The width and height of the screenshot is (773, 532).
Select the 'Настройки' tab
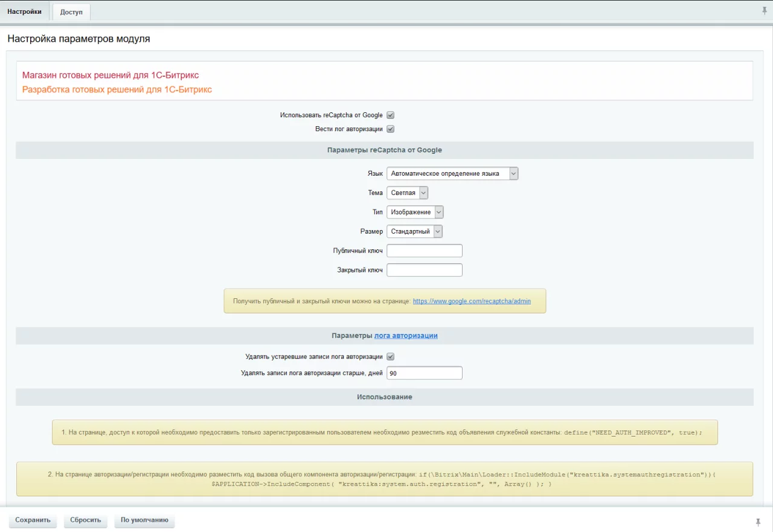tap(25, 11)
